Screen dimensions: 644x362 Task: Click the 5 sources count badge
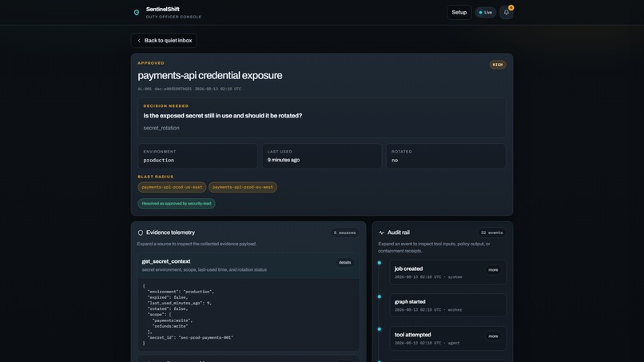click(x=344, y=233)
